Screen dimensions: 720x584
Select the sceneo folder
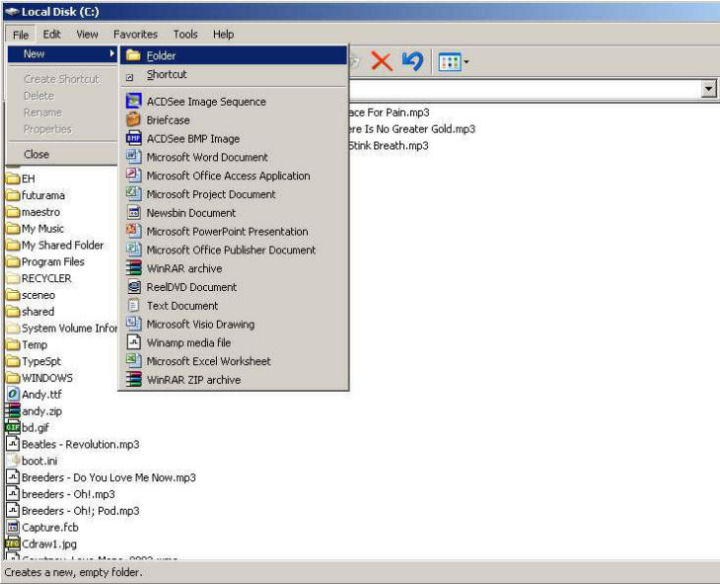(x=30, y=295)
